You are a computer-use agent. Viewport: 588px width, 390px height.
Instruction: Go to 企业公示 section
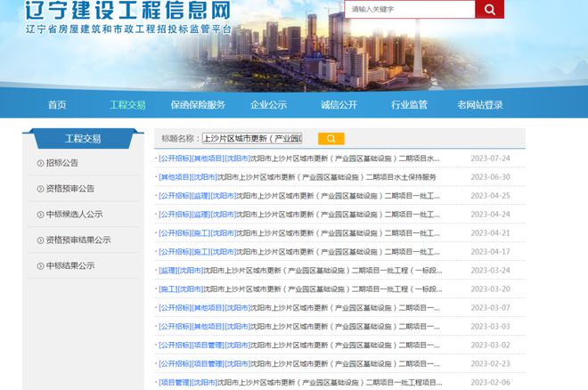(x=268, y=105)
